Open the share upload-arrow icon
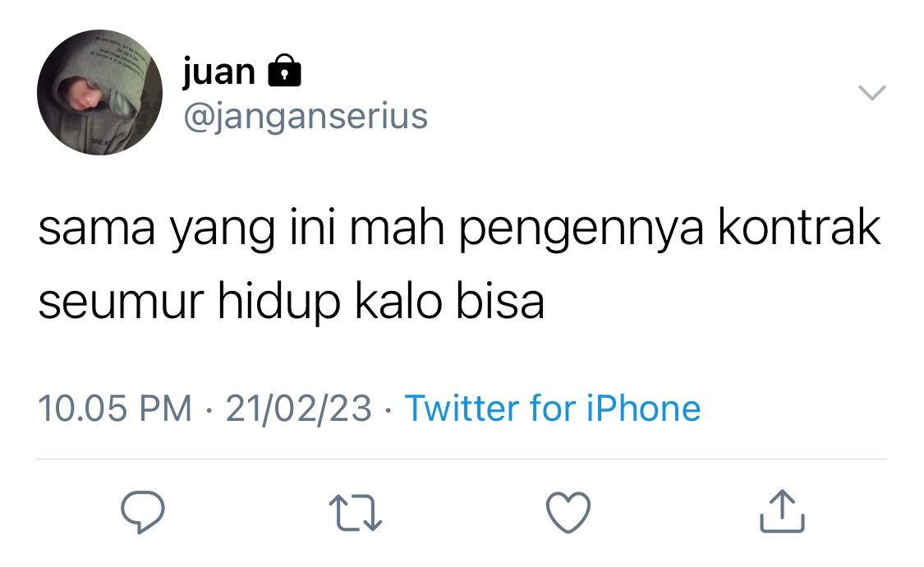 [782, 511]
